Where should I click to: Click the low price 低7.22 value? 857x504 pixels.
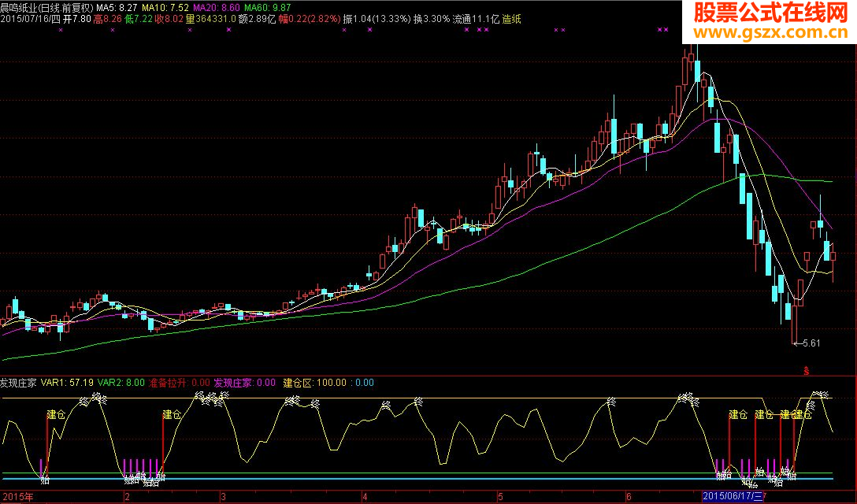click(138, 19)
